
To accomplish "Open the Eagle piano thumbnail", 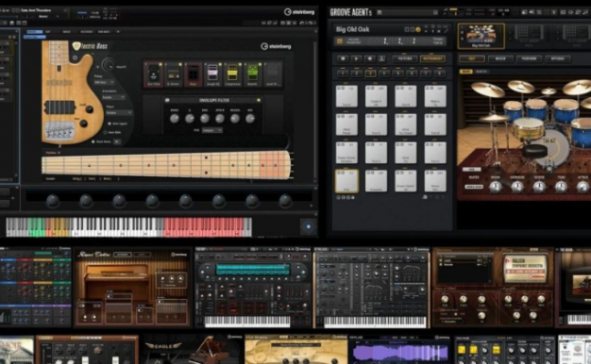I will [x=191, y=350].
